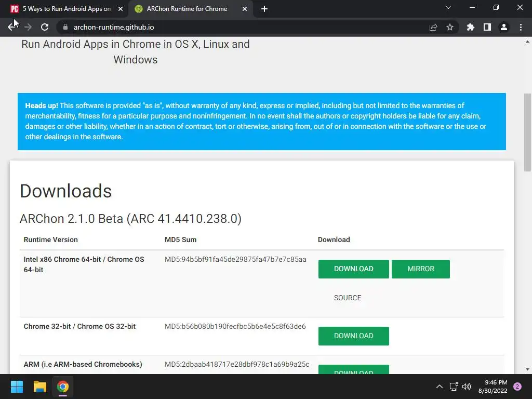
Task: Go back using browser back arrow
Action: click(11, 27)
